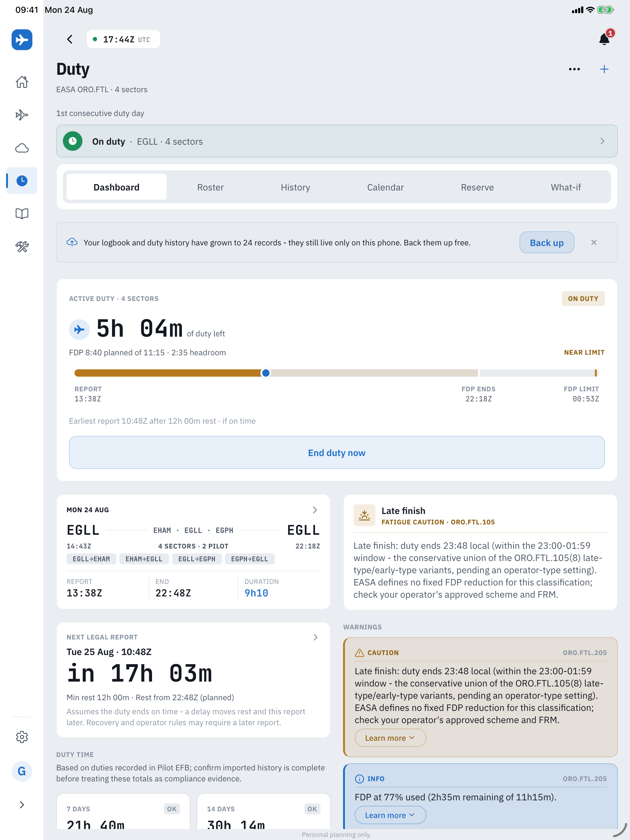Tap End duty now button

click(337, 453)
